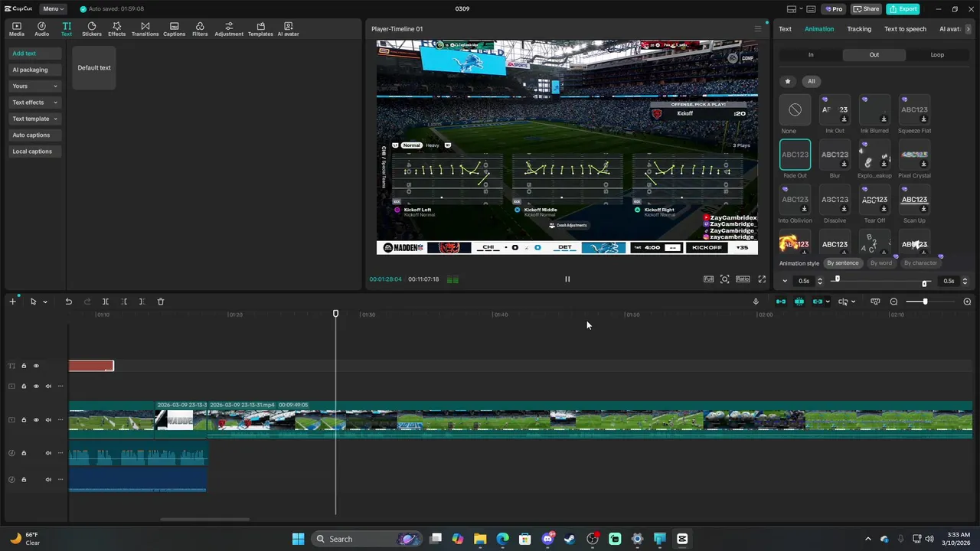Click the Export button
The image size is (980, 551).
pyautogui.click(x=903, y=9)
